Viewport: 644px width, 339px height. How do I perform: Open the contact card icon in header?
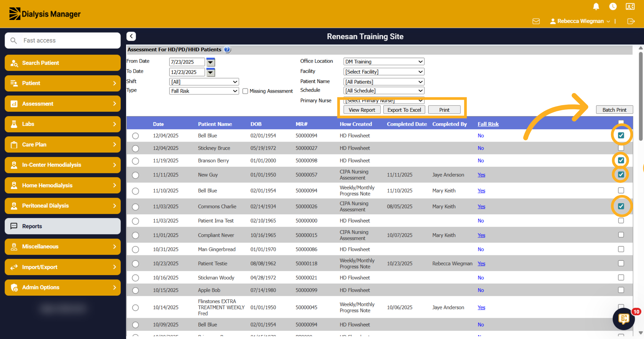pyautogui.click(x=630, y=6)
